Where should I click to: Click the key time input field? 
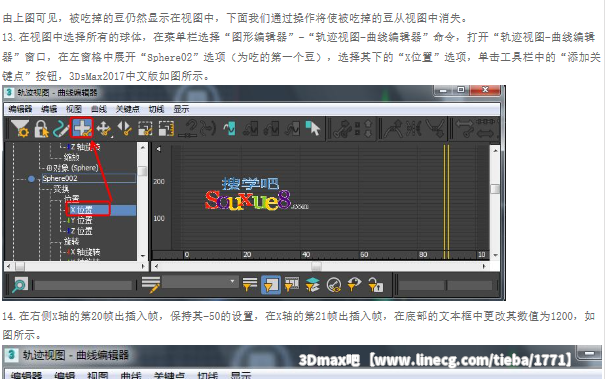(x=421, y=286)
